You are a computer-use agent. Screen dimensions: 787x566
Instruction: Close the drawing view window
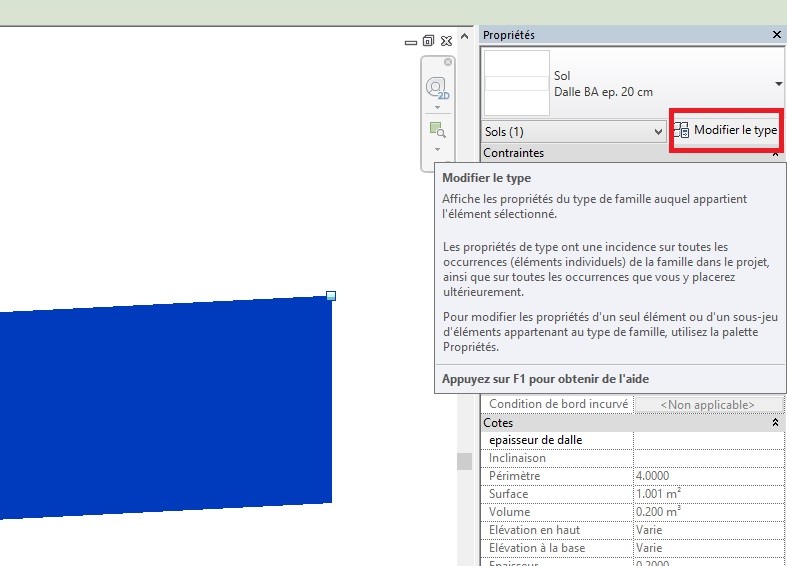[446, 41]
